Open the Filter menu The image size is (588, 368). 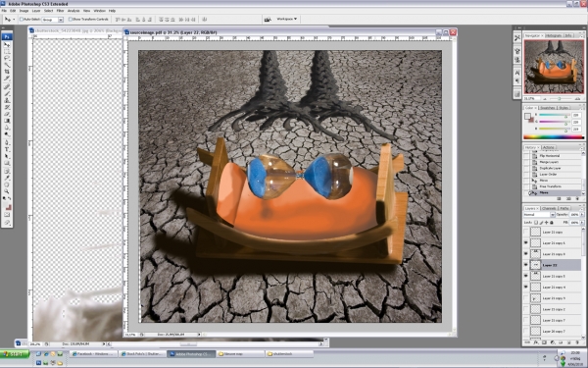pyautogui.click(x=60, y=11)
